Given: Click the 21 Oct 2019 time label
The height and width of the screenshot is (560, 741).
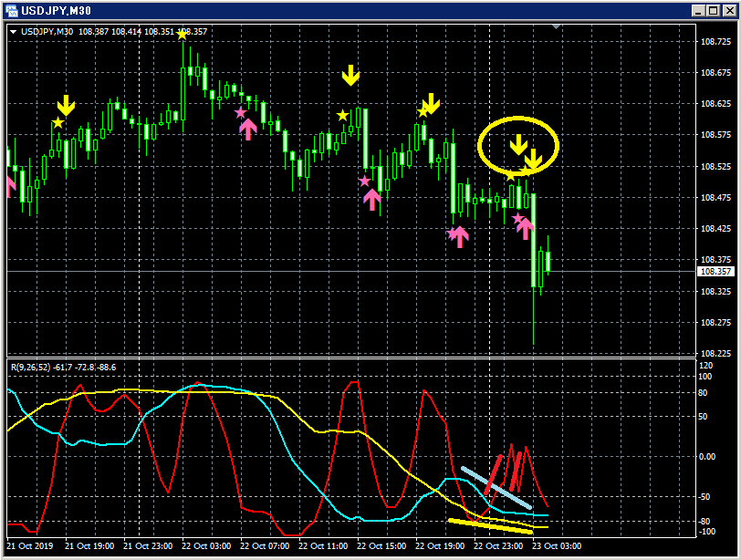Looking at the screenshot, I should click(x=30, y=545).
